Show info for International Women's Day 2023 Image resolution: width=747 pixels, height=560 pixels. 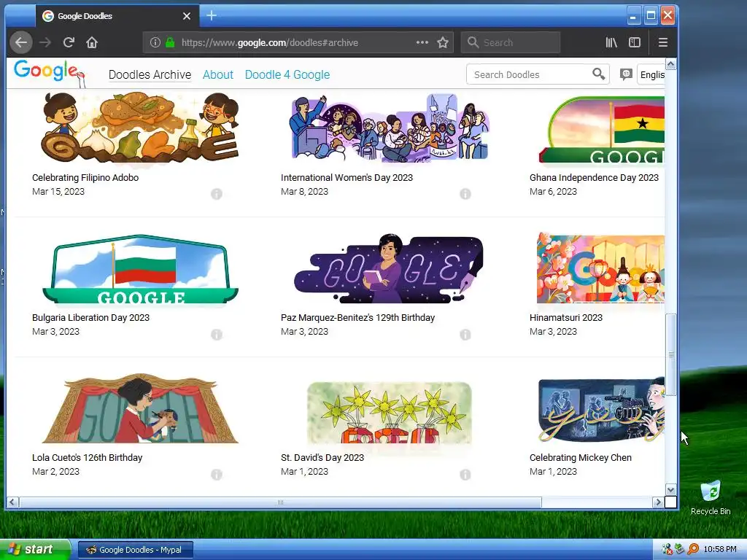465,194
